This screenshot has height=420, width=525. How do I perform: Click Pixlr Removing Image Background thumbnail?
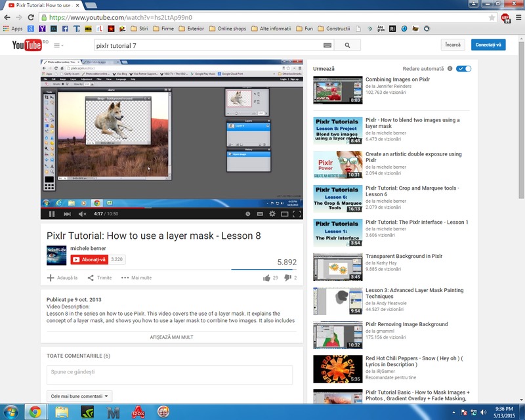[x=338, y=335]
